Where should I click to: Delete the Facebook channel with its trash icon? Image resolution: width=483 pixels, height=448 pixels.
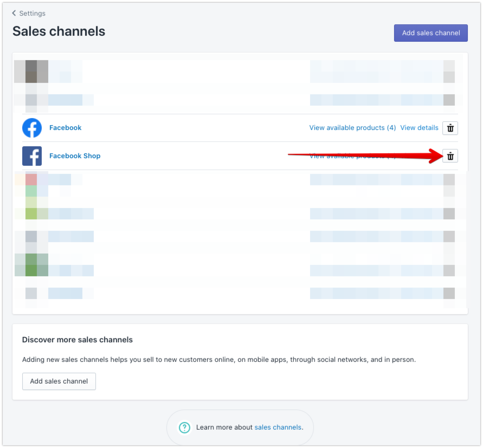(x=450, y=128)
